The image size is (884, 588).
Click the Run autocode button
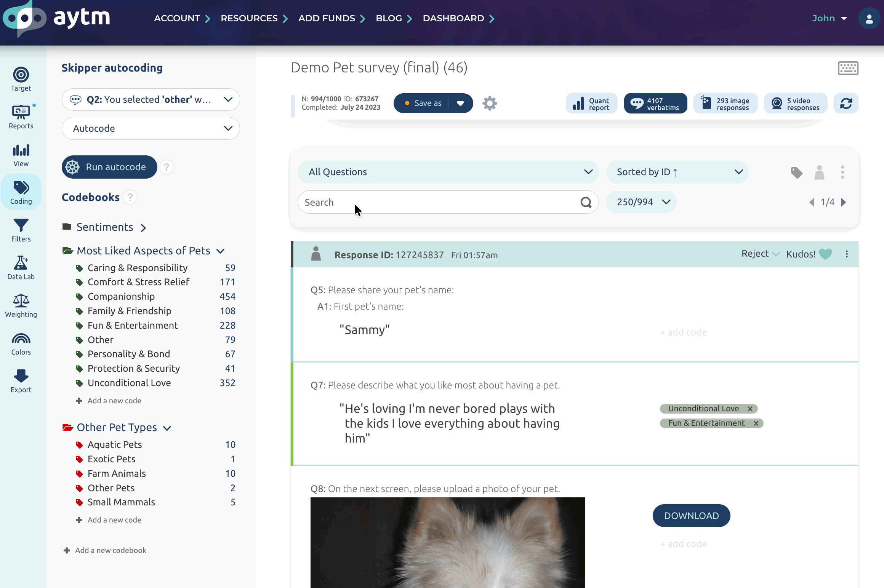[109, 167]
